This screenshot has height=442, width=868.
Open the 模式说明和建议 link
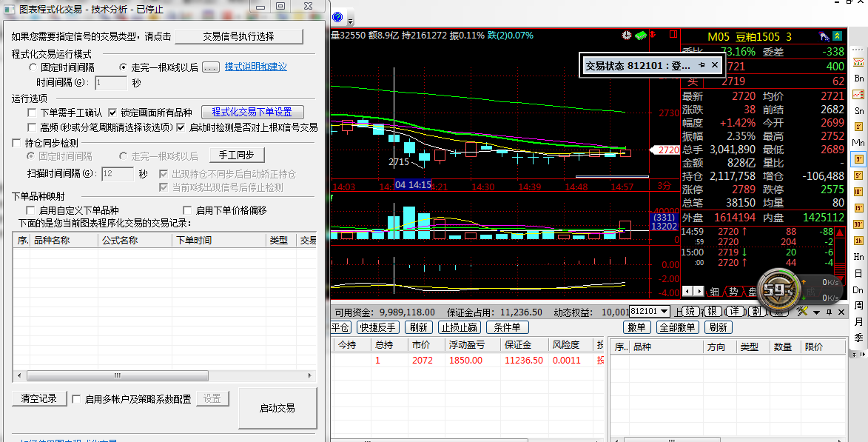coord(256,67)
